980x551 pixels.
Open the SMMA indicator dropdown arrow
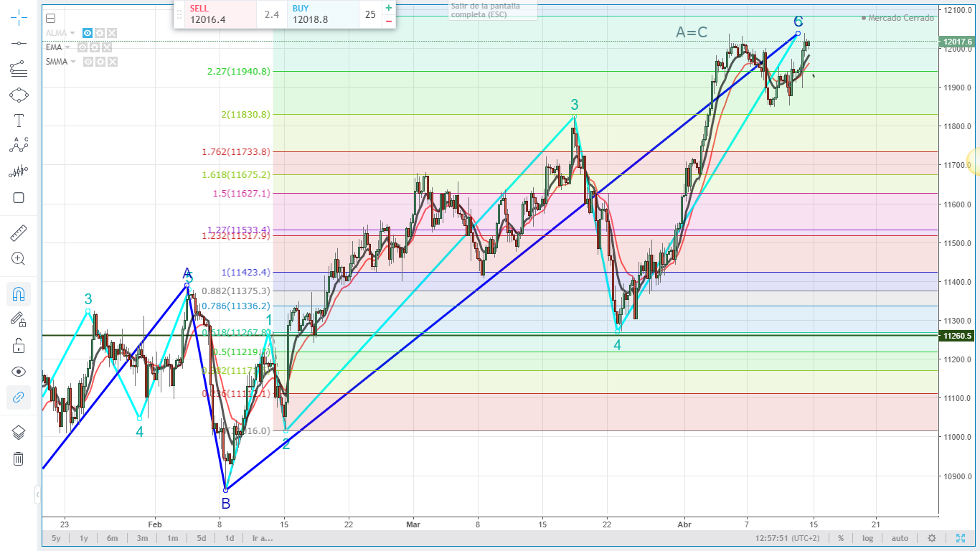click(x=74, y=62)
